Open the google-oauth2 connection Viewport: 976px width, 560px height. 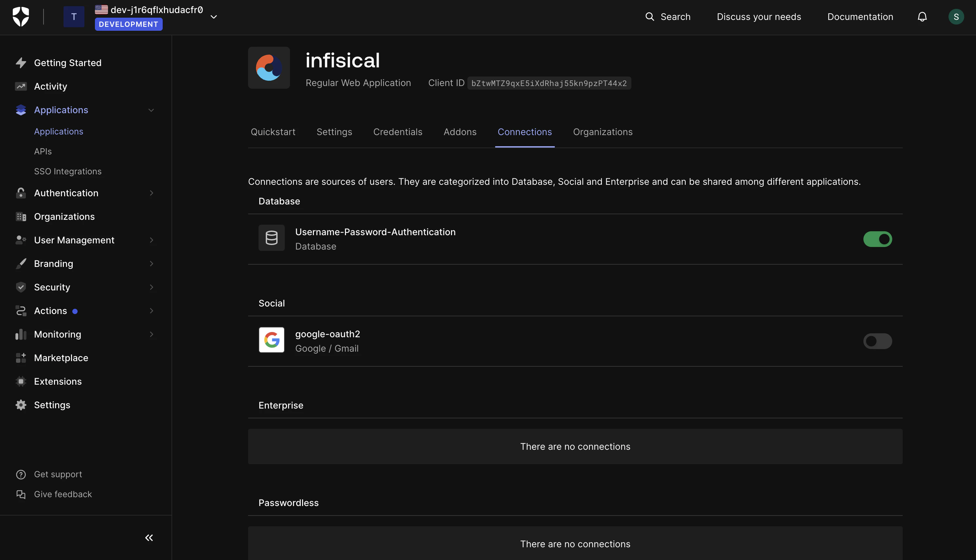pyautogui.click(x=328, y=334)
